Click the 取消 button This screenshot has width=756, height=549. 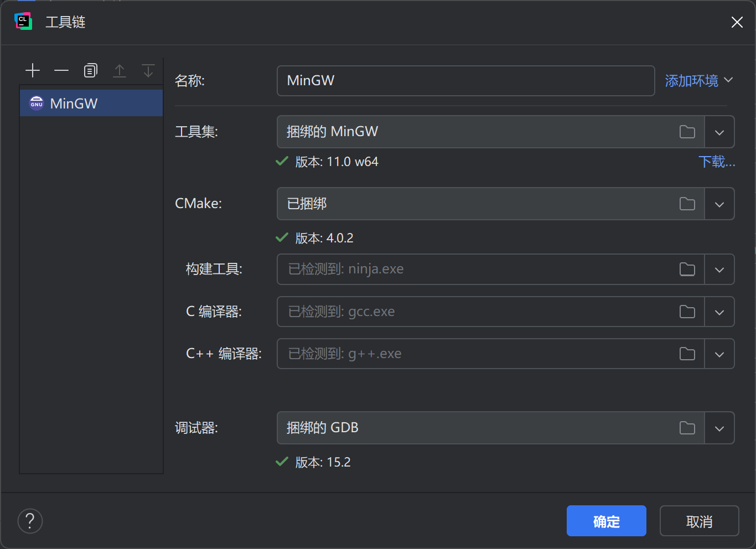pos(700,521)
